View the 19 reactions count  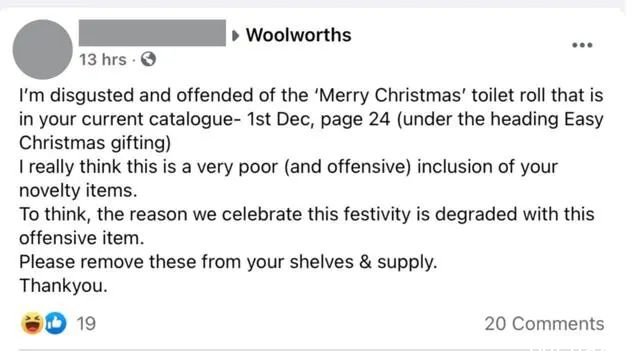pyautogui.click(x=86, y=324)
